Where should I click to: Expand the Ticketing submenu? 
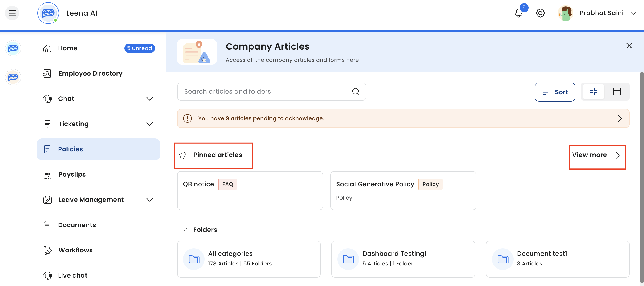149,124
